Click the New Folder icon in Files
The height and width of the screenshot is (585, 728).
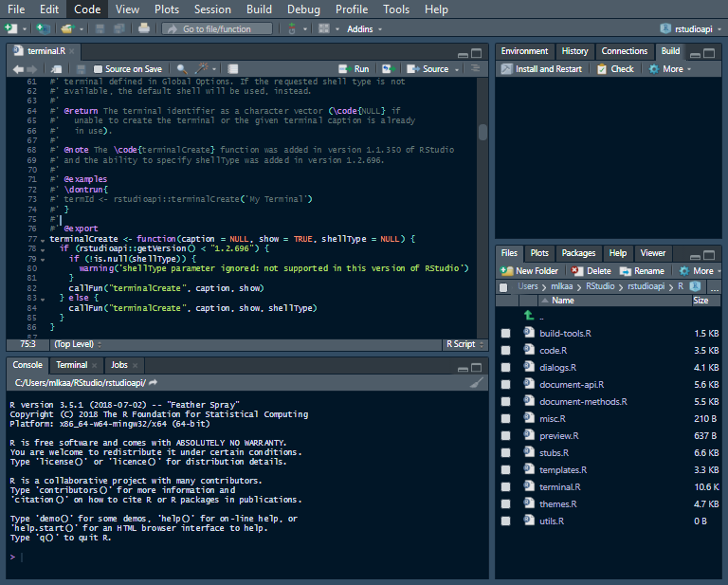pos(507,271)
